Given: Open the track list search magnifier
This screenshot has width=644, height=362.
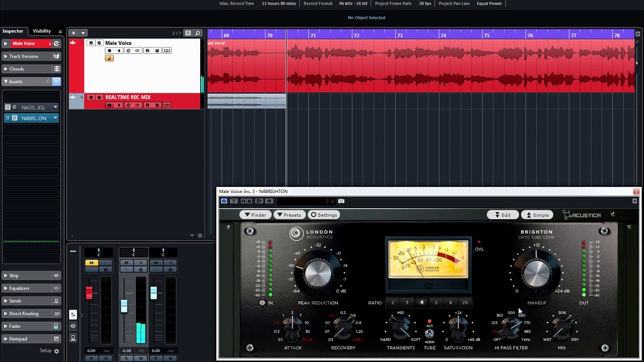Looking at the screenshot, I should coord(198,33).
